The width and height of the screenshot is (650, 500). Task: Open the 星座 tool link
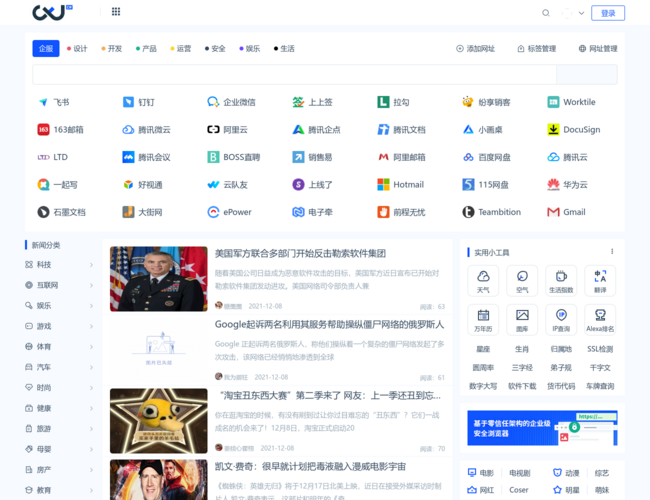coord(483,349)
